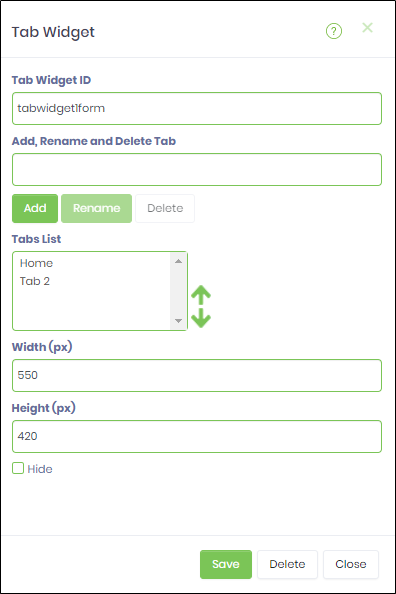
Task: Click the tabs list scroll up arrow
Action: tap(178, 261)
